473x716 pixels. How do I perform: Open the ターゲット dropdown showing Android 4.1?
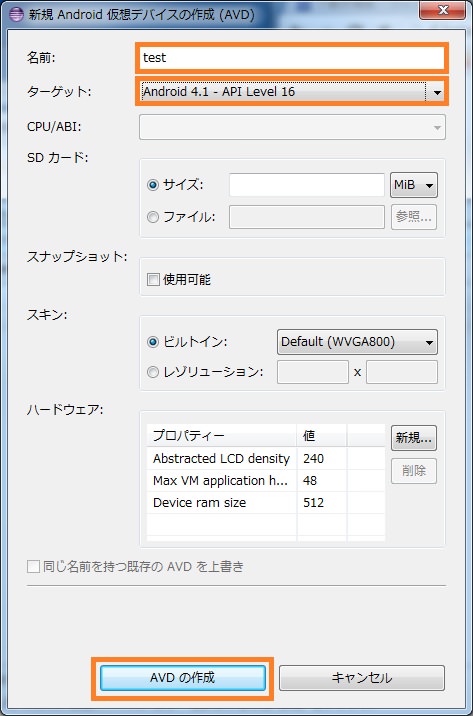292,92
